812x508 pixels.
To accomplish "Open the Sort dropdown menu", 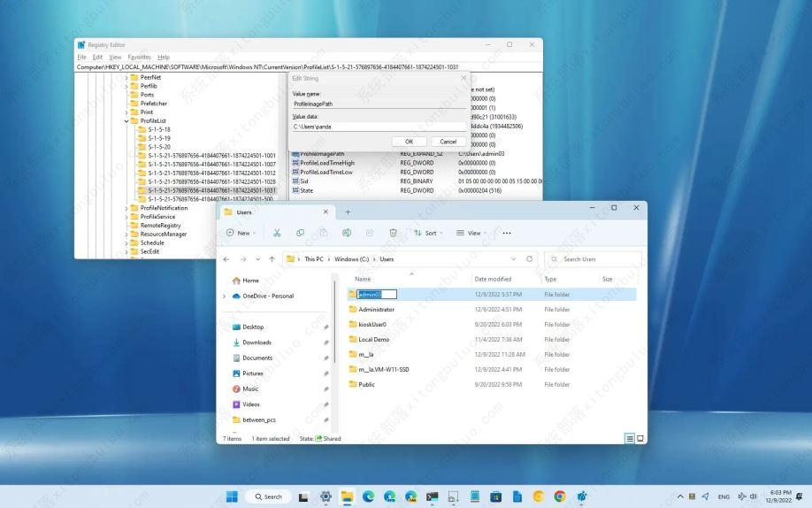I will (428, 233).
